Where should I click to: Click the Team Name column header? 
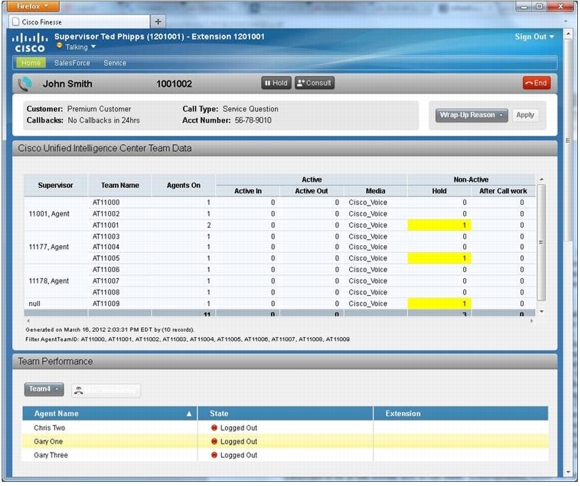[120, 185]
